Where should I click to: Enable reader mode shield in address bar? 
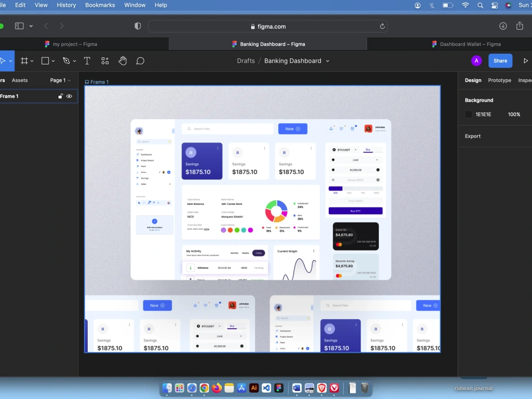click(137, 26)
